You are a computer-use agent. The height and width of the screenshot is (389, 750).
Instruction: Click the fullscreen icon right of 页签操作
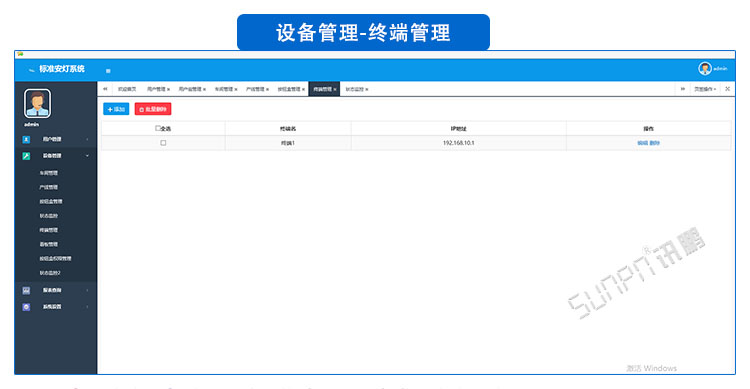728,89
